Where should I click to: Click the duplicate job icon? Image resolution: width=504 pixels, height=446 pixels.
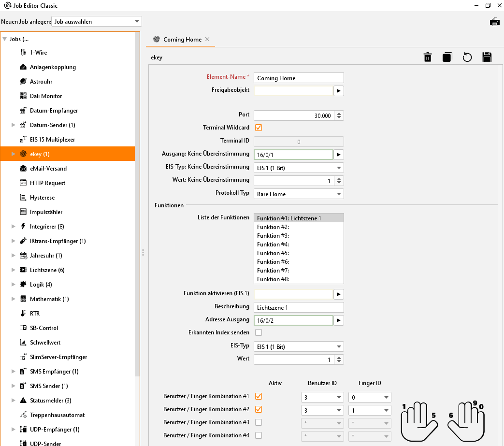[x=447, y=58]
